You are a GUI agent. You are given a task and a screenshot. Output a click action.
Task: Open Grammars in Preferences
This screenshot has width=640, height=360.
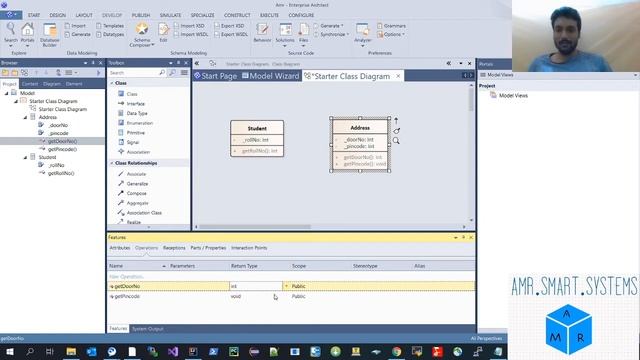point(391,26)
